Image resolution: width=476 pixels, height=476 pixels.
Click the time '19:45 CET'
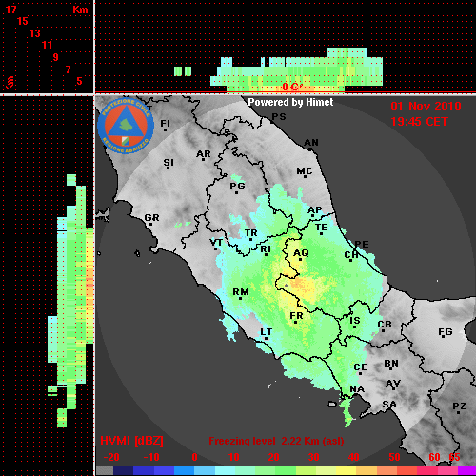point(419,122)
